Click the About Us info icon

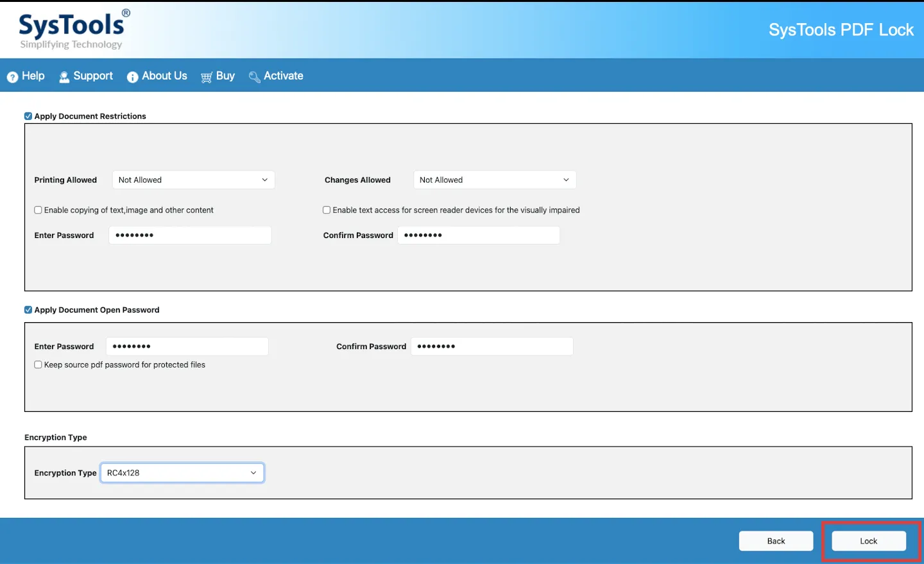(x=133, y=77)
